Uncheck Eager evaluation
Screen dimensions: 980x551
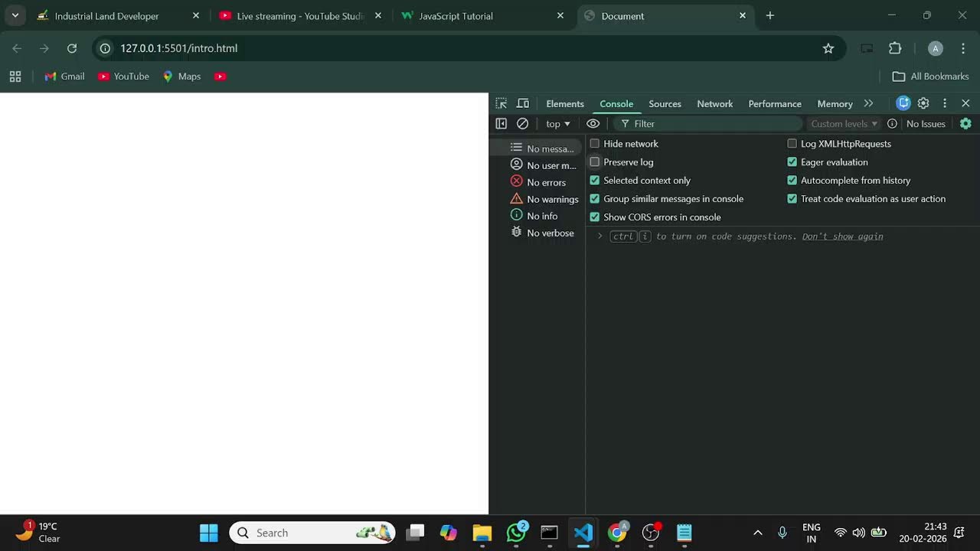tap(792, 161)
